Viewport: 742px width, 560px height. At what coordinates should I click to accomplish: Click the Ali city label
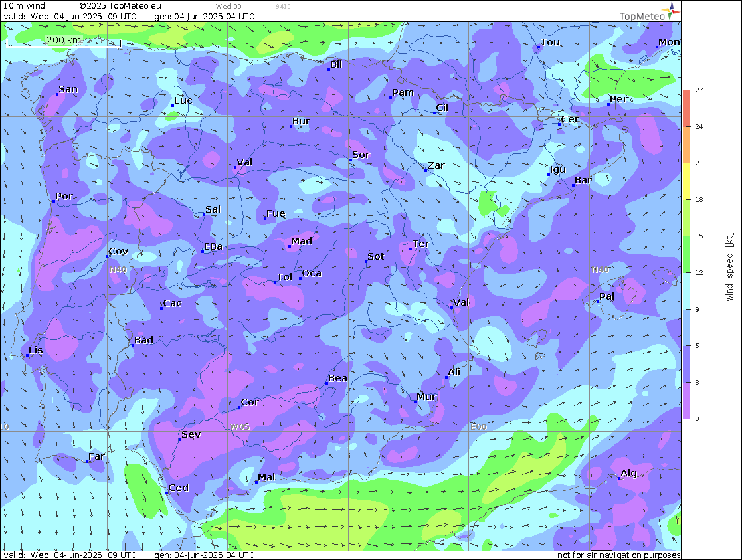click(x=454, y=372)
